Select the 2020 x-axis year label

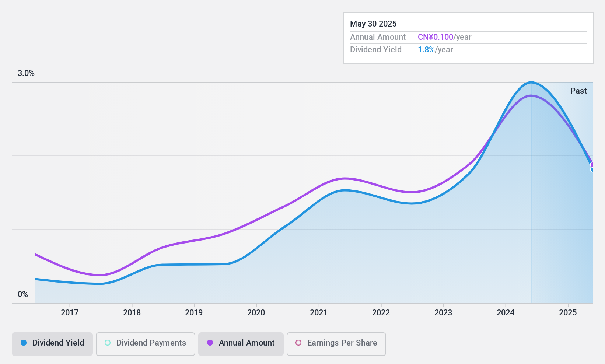[x=256, y=313]
